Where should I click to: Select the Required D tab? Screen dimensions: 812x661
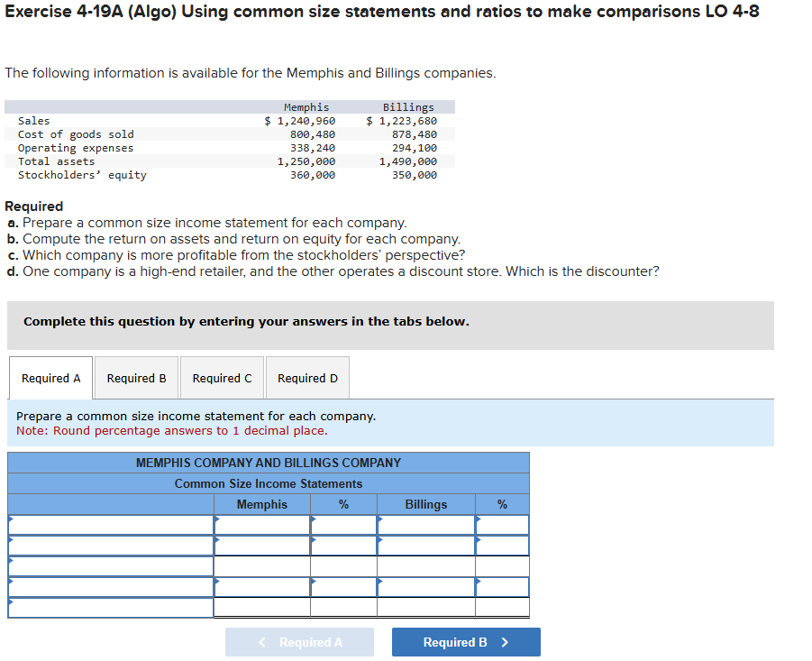point(307,377)
